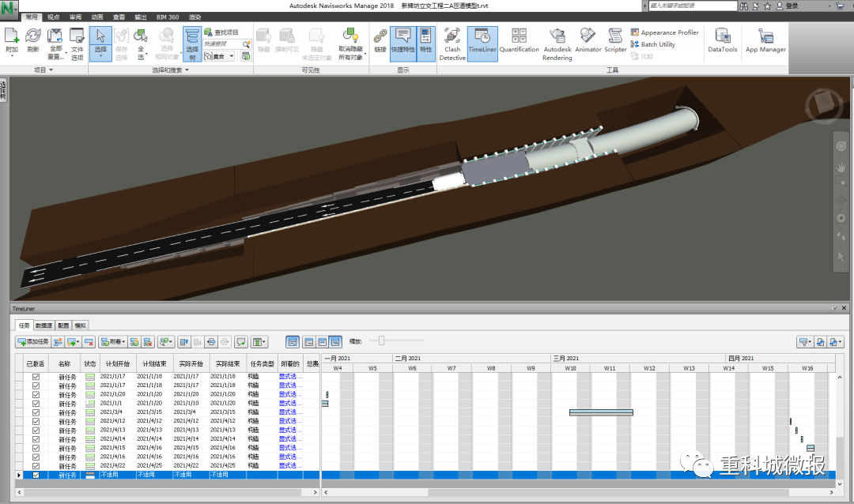Uncheck the active checkbox for task starting 2021/4/22
The width and height of the screenshot is (854, 504).
pyautogui.click(x=36, y=466)
